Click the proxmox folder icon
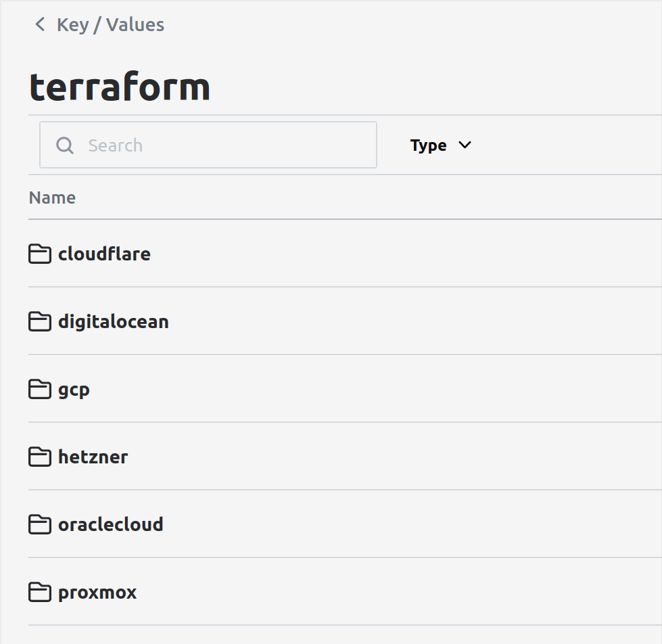662x644 pixels. point(39,592)
